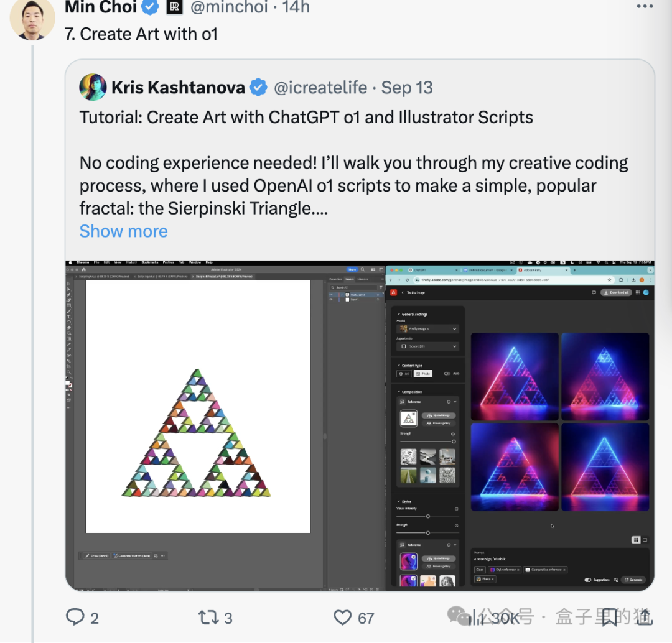Like the tweet with the heart icon
Viewport: 672px width, 643px height.
coord(343,617)
